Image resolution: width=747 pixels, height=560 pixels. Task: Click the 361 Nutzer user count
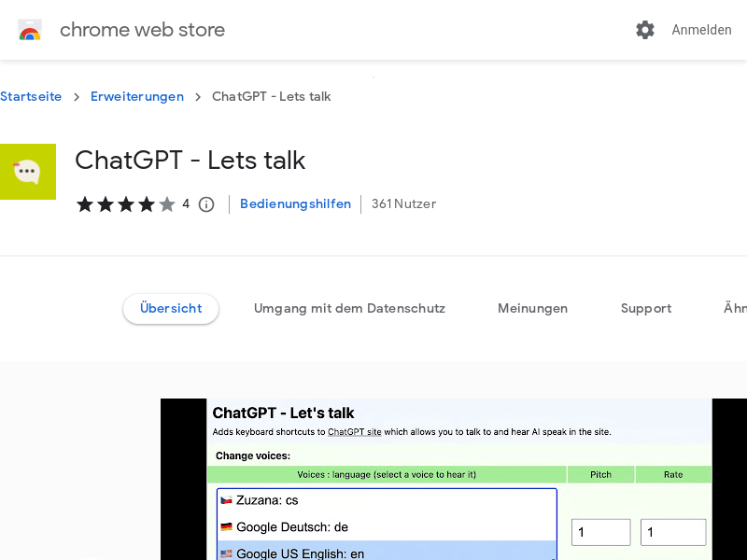click(x=404, y=203)
